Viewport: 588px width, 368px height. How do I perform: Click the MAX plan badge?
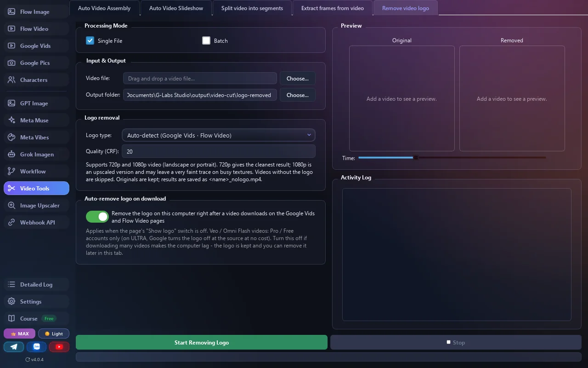pyautogui.click(x=19, y=334)
